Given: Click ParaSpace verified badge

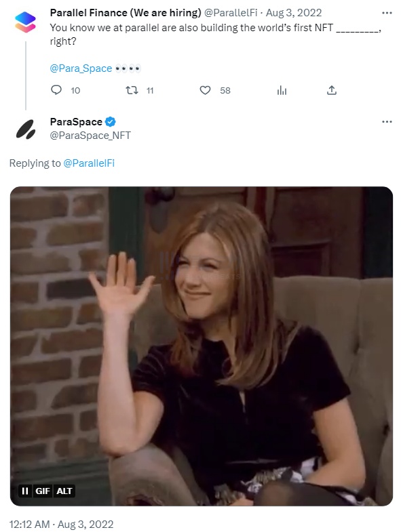Looking at the screenshot, I should point(111,121).
